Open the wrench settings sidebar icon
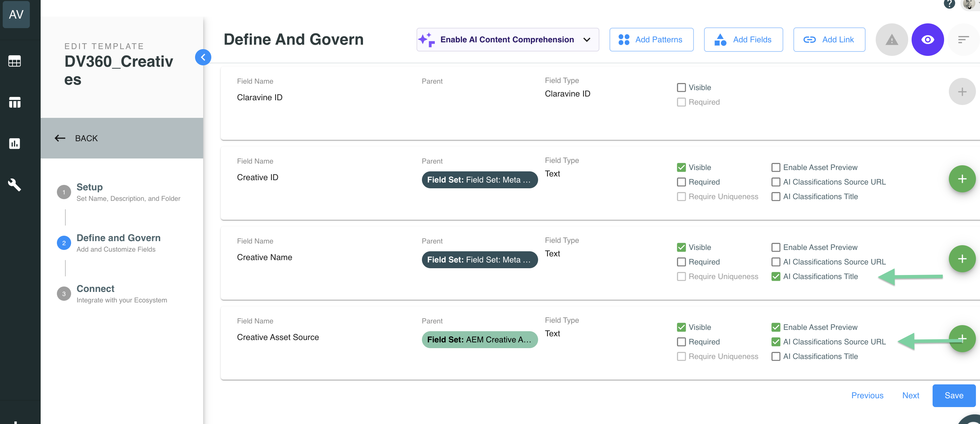980x424 pixels. pos(15,185)
